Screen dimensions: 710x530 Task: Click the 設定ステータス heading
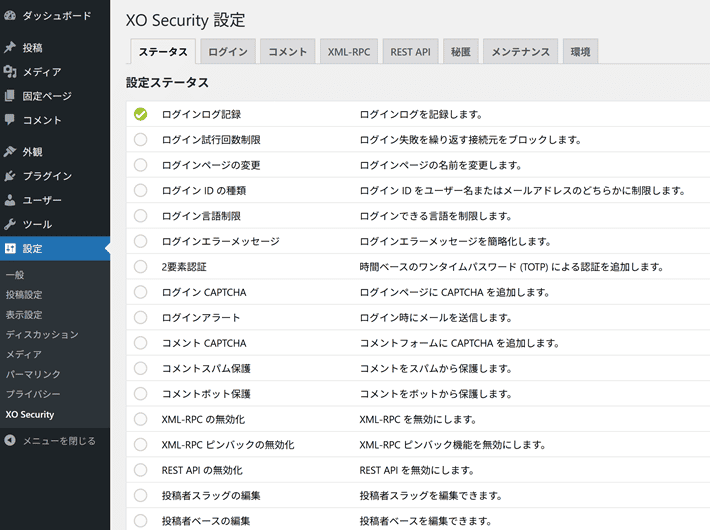tap(167, 82)
